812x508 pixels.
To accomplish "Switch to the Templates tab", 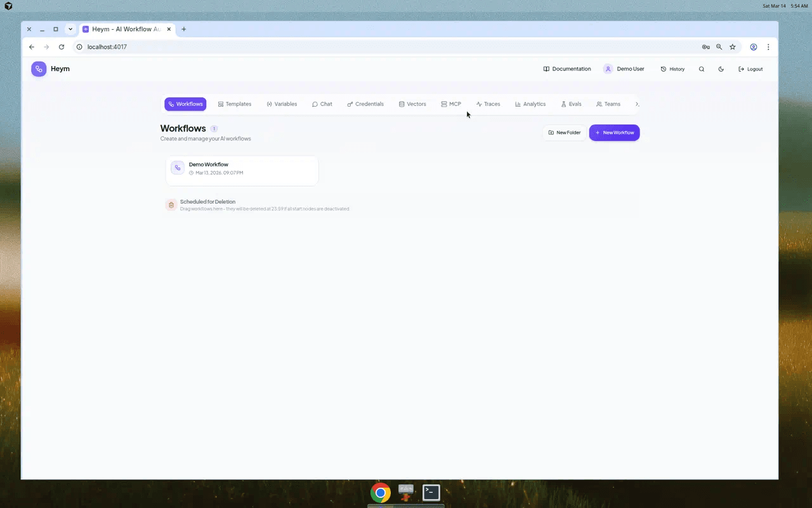I will tap(234, 104).
